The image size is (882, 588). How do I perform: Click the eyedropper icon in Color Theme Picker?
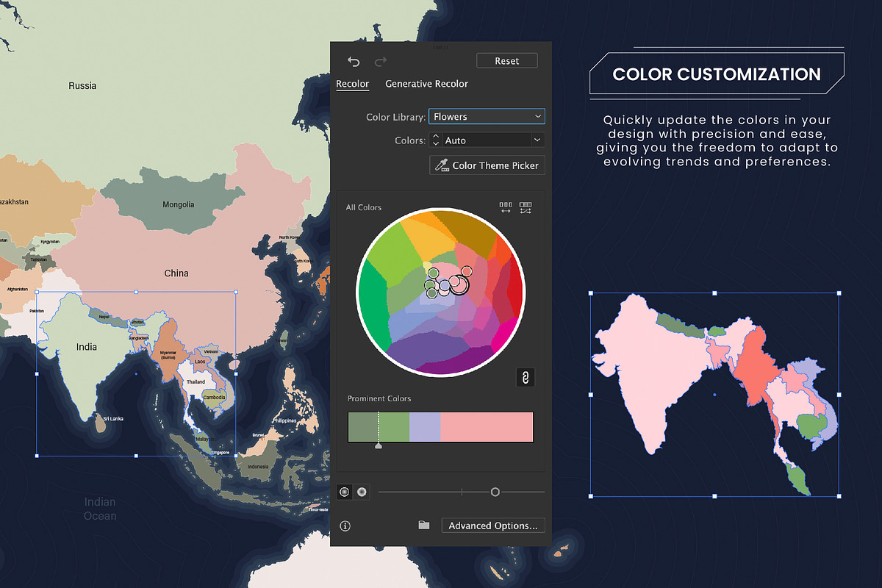(x=442, y=165)
